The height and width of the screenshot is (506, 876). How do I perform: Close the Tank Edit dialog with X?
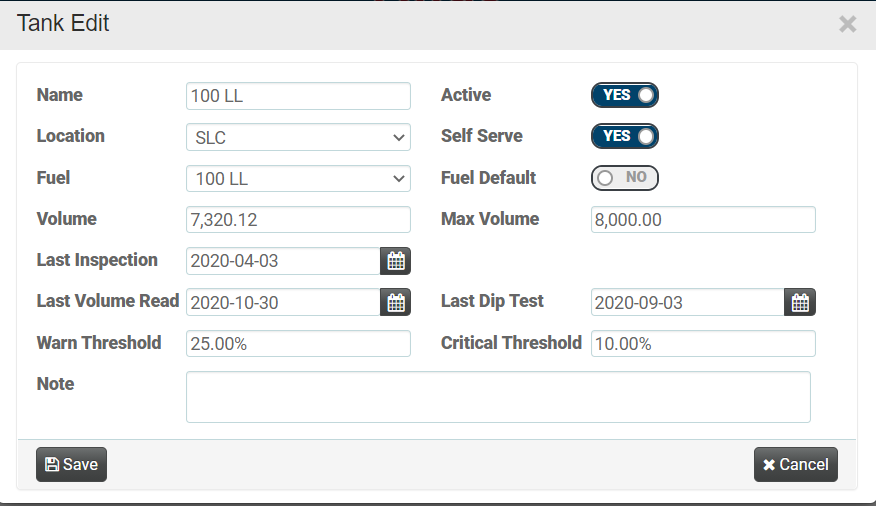[x=847, y=24]
